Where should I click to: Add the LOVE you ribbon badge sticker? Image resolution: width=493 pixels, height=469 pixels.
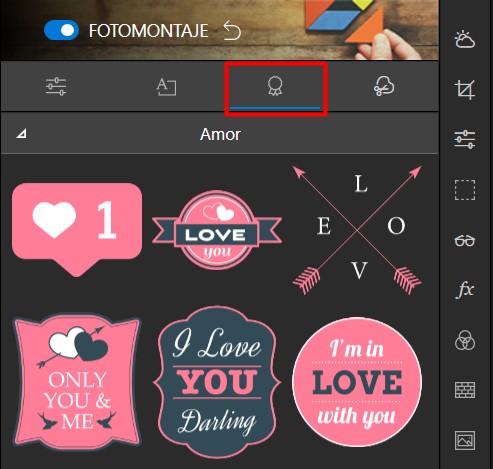[217, 230]
